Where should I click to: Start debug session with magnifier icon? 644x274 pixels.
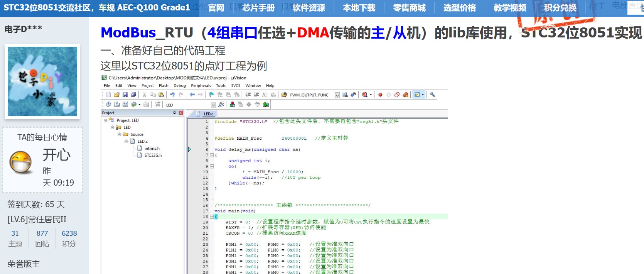pyautogui.click(x=364, y=95)
